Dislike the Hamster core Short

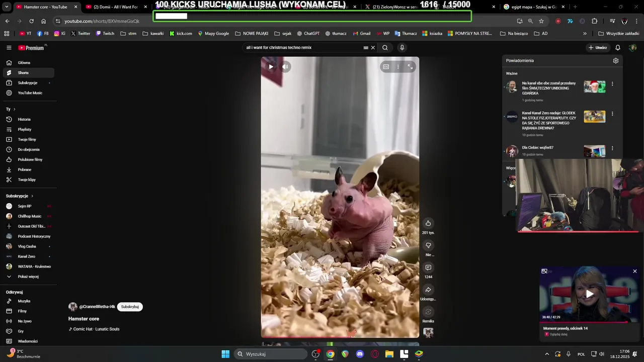click(428, 245)
